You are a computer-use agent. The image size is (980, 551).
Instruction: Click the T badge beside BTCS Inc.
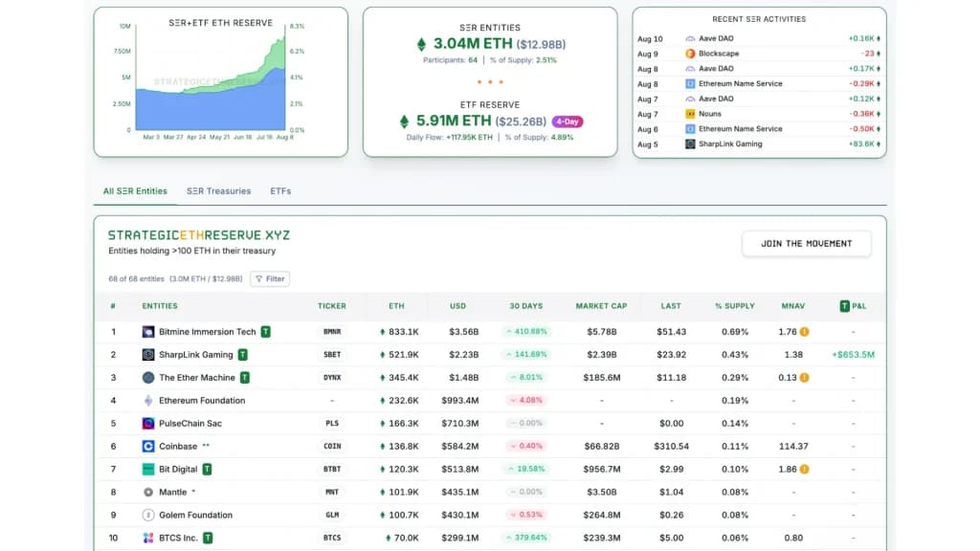(208, 538)
